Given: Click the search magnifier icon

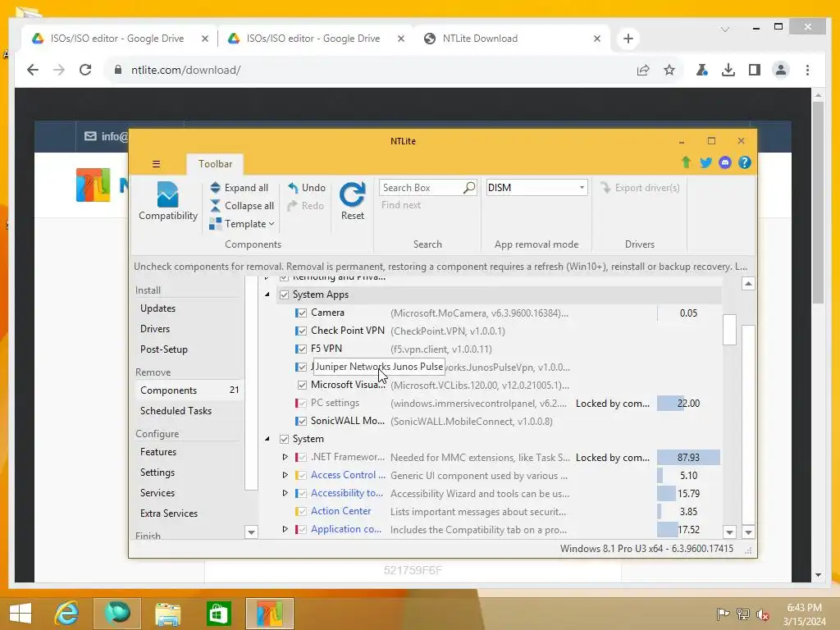Looking at the screenshot, I should [x=469, y=188].
